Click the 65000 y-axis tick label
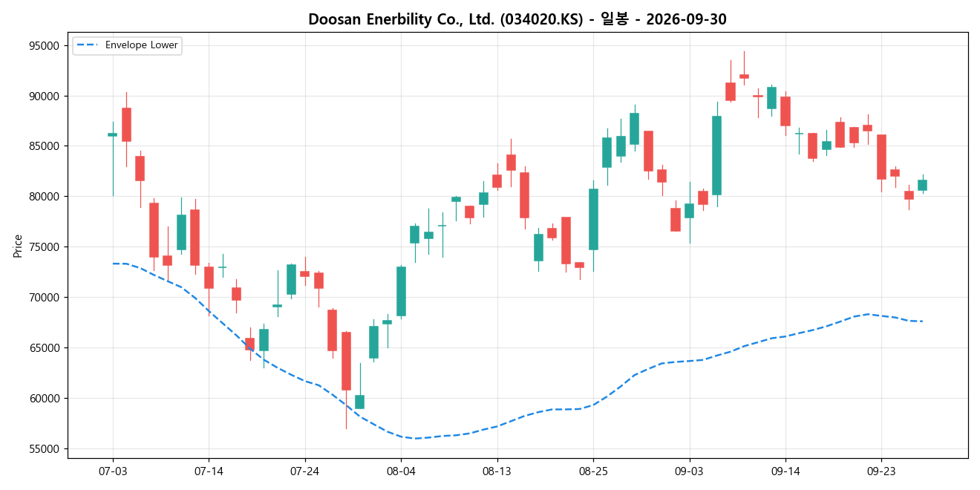 [44, 348]
